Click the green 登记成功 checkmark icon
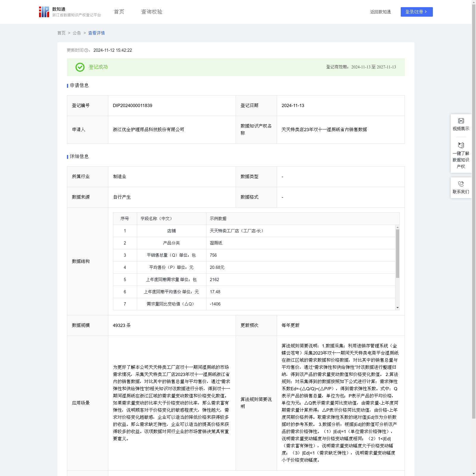The height and width of the screenshot is (476, 476). click(80, 67)
